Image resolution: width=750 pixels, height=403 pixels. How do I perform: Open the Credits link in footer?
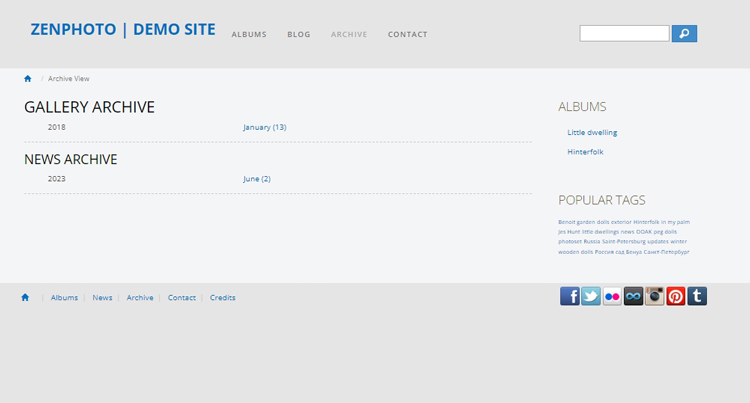[222, 298]
